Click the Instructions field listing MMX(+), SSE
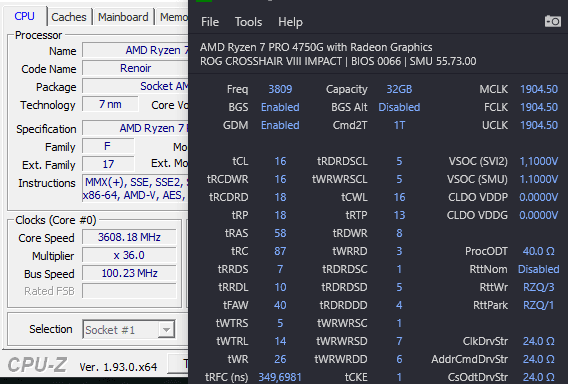The width and height of the screenshot is (568, 384). click(135, 189)
